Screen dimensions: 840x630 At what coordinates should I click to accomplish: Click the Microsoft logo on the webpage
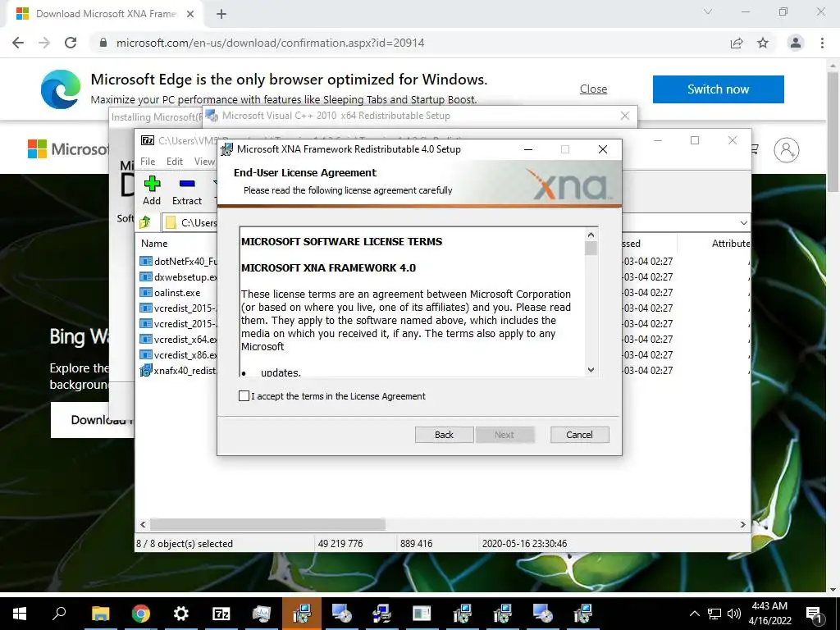[x=37, y=149]
